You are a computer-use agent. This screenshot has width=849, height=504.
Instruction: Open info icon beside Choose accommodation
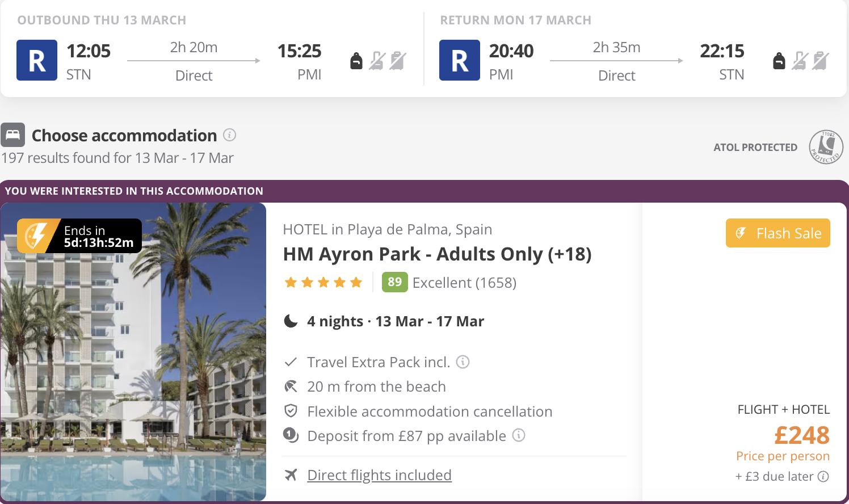pyautogui.click(x=229, y=135)
